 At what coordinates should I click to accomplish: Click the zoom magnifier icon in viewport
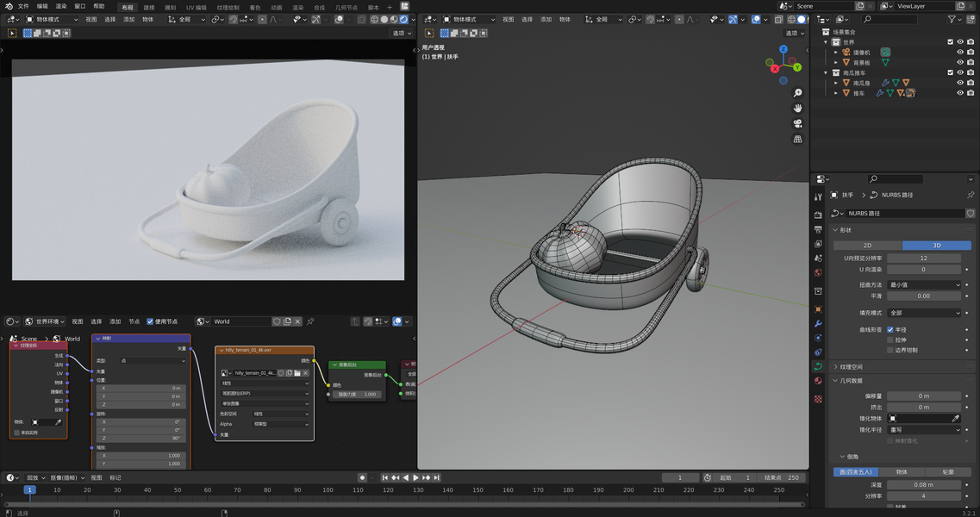pos(798,92)
